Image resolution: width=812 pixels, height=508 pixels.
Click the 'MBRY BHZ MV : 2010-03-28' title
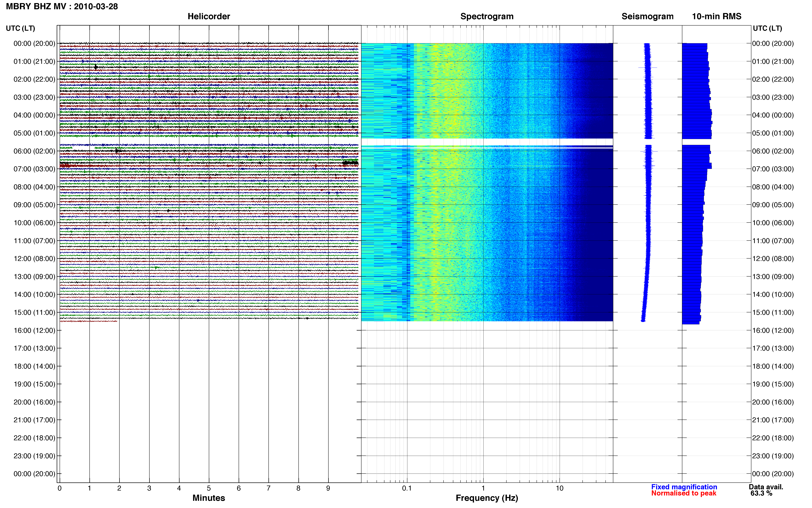[x=62, y=6]
